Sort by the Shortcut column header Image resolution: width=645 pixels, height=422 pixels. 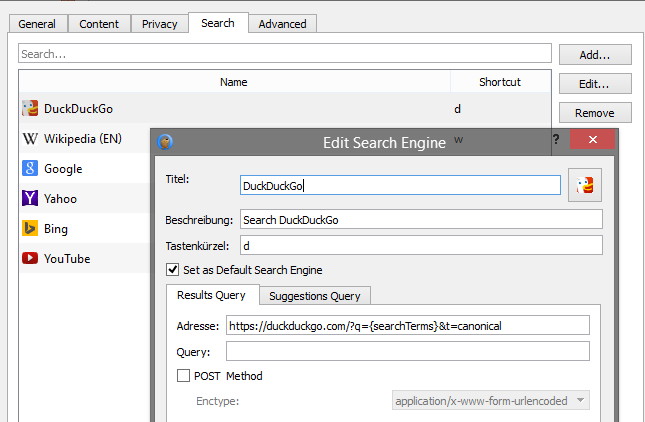coord(500,82)
